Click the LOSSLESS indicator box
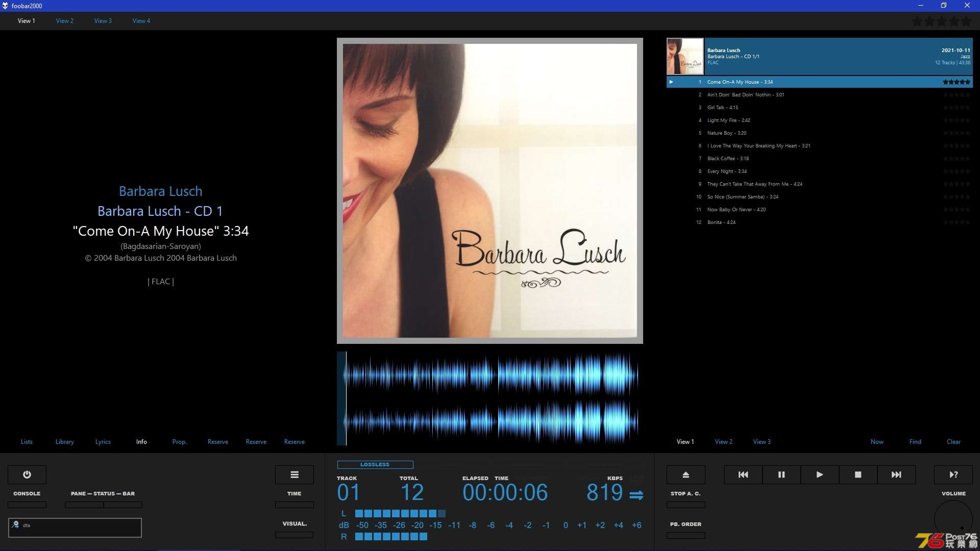 375,465
